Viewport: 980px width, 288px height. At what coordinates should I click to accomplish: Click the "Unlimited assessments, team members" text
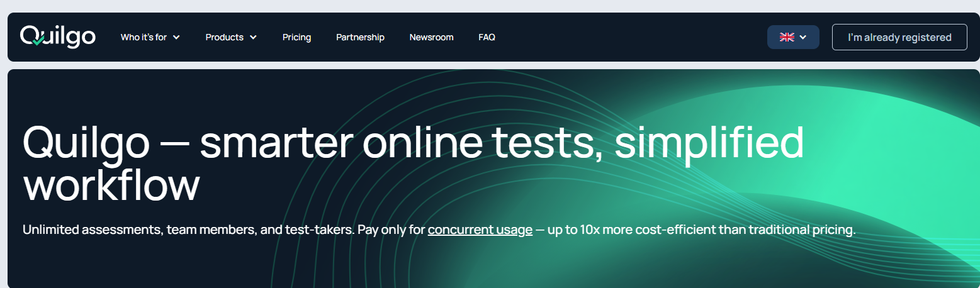coord(140,230)
